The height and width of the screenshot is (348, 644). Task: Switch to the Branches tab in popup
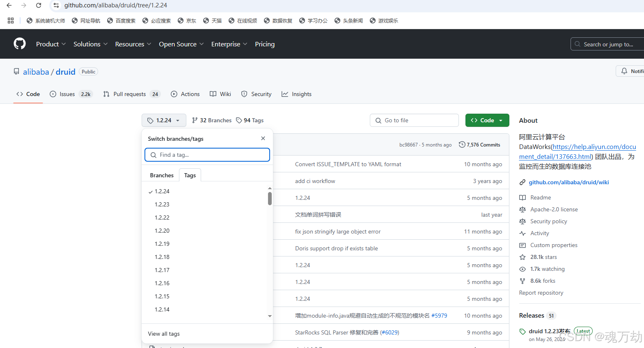click(x=162, y=175)
